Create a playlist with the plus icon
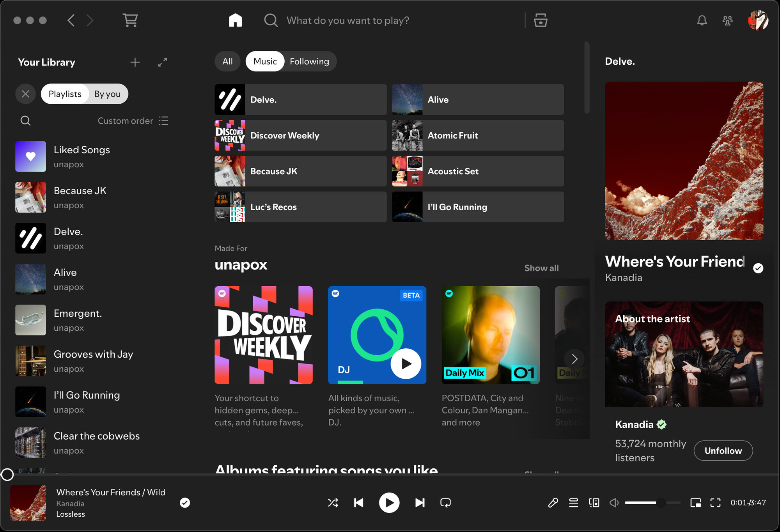 pyautogui.click(x=135, y=62)
